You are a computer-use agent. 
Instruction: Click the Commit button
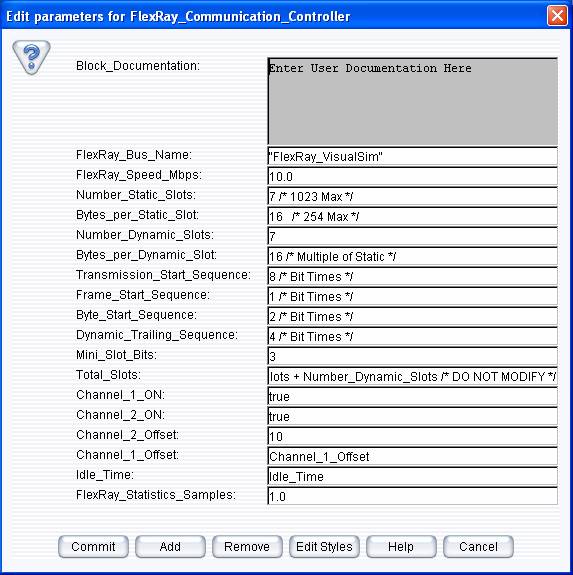coord(93,546)
